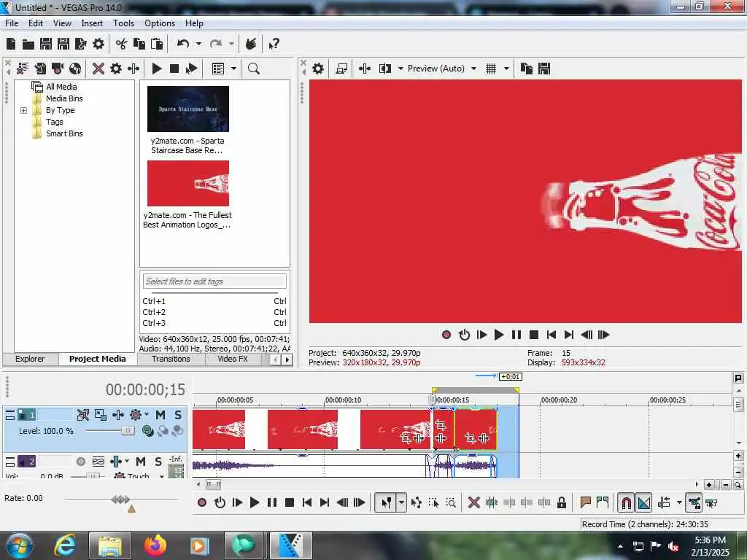Play timeline from transport bar
Viewport: 747px width, 560px height.
click(x=255, y=502)
